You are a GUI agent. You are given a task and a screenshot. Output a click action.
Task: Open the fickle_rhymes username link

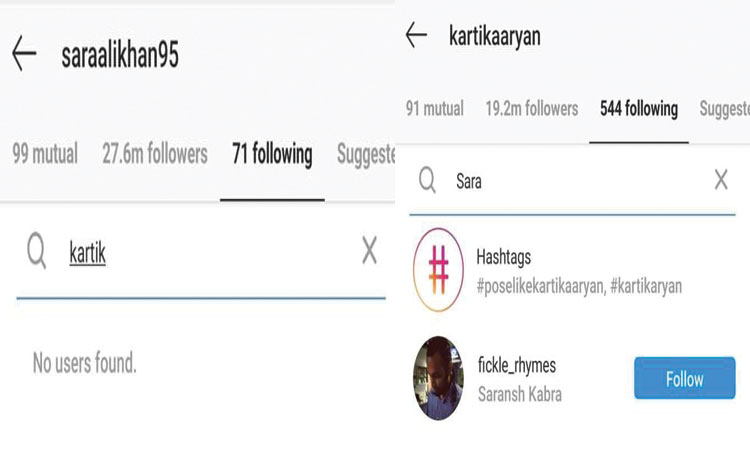517,365
